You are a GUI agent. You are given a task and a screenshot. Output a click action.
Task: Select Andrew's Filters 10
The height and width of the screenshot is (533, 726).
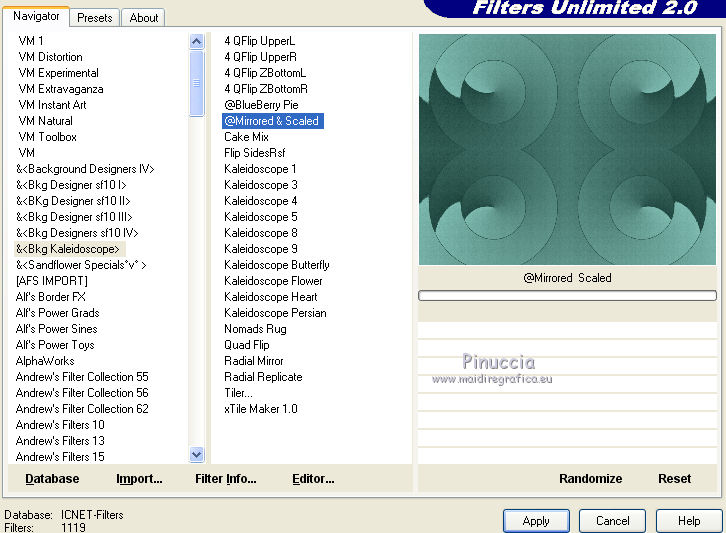coord(60,425)
